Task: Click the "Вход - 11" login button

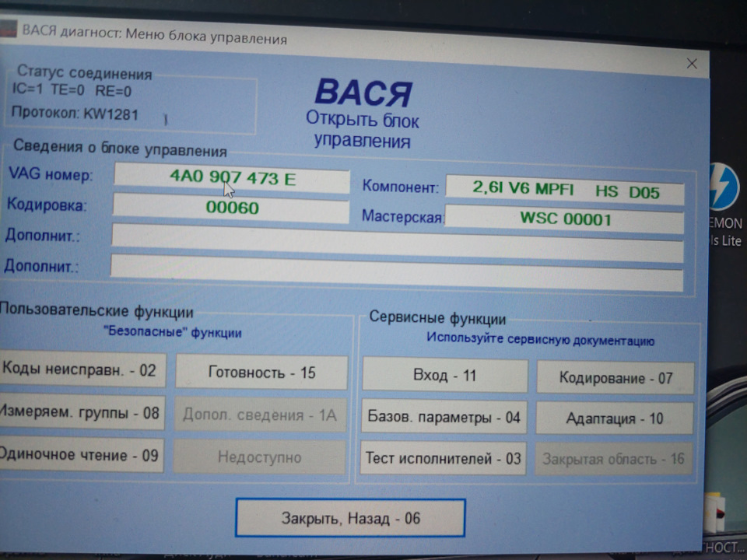Action: tap(444, 376)
